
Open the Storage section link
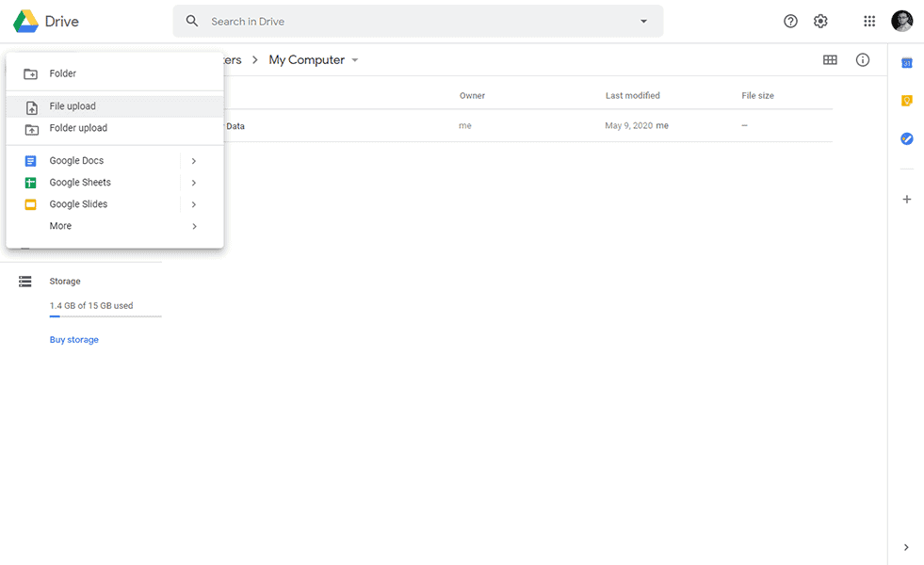[65, 281]
